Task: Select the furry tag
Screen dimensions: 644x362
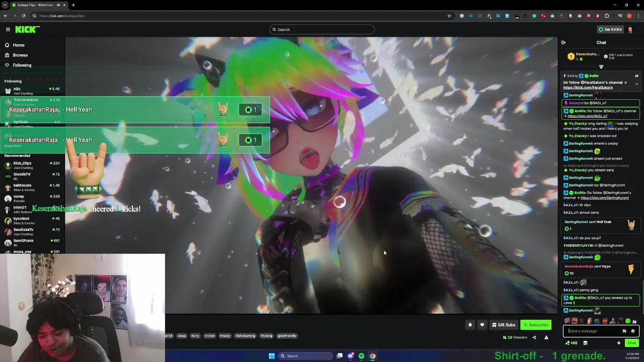Action: click(x=195, y=336)
